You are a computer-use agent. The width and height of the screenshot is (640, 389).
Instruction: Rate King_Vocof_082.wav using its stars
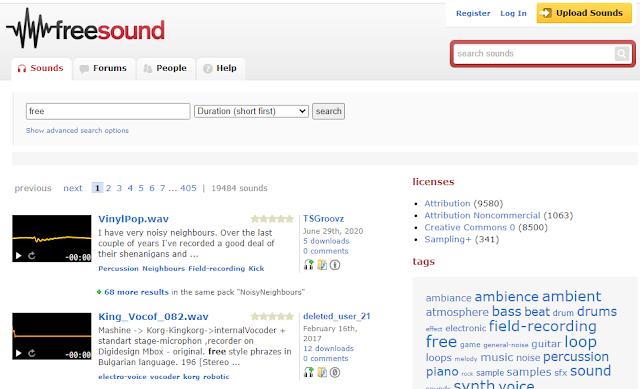click(x=272, y=316)
